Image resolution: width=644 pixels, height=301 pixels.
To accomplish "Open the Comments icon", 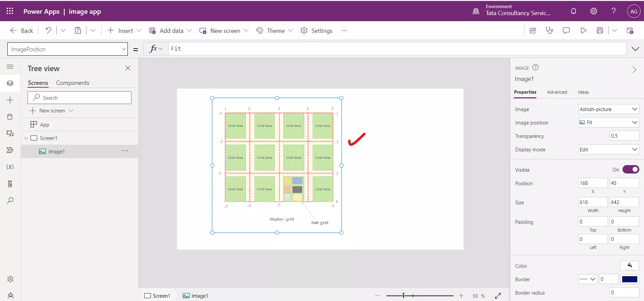I will click(x=566, y=31).
